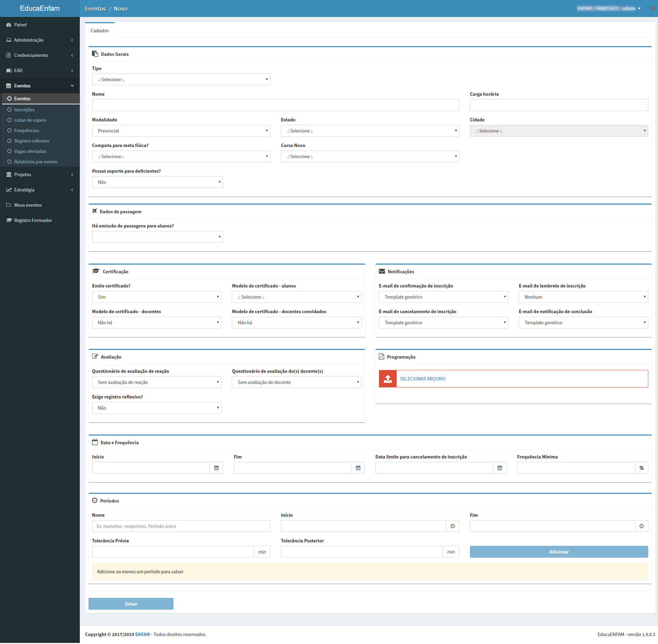Screen dimensions: 658x644
Task: Click the Dados de passagem airplane icon
Action: point(94,211)
